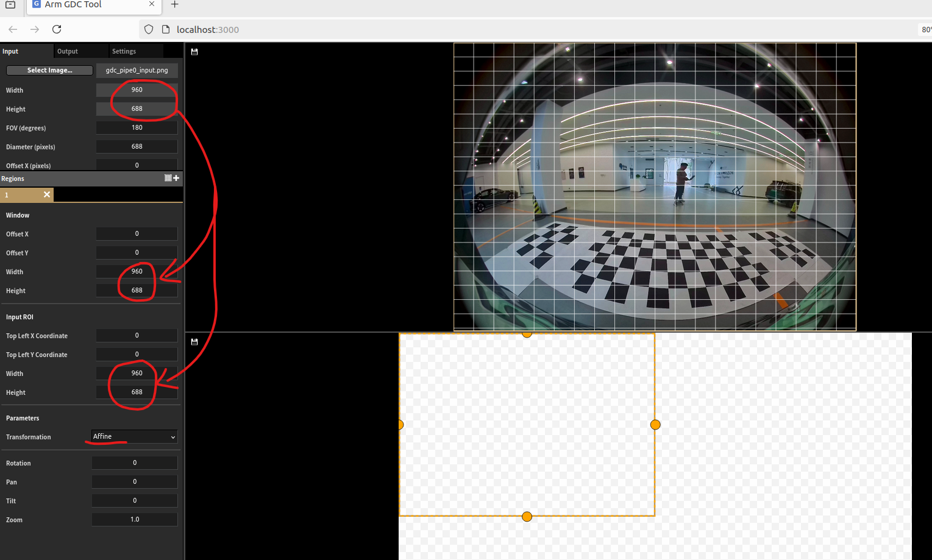Click save icon above input image preview
This screenshot has width=932, height=560.
click(194, 52)
